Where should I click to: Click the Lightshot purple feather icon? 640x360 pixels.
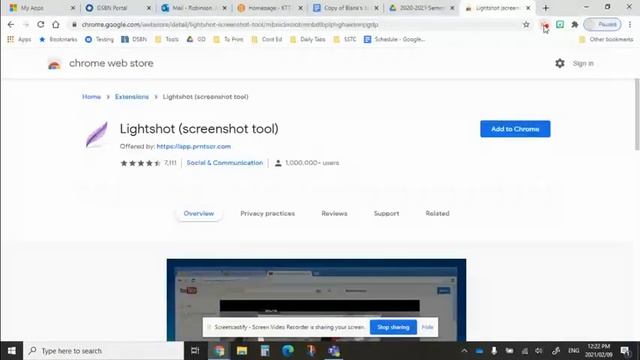[x=97, y=134]
